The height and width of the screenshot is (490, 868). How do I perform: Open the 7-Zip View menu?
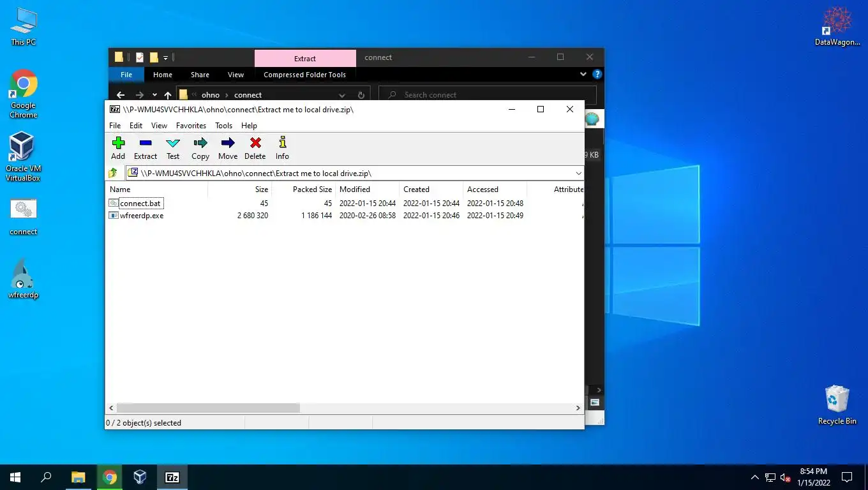159,126
